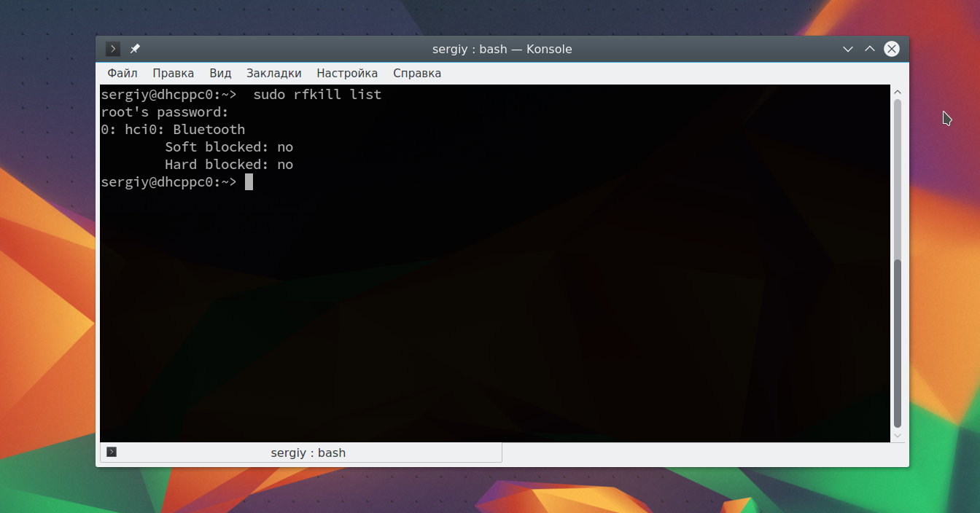Open the Вид menu
The image size is (980, 513).
(219, 73)
